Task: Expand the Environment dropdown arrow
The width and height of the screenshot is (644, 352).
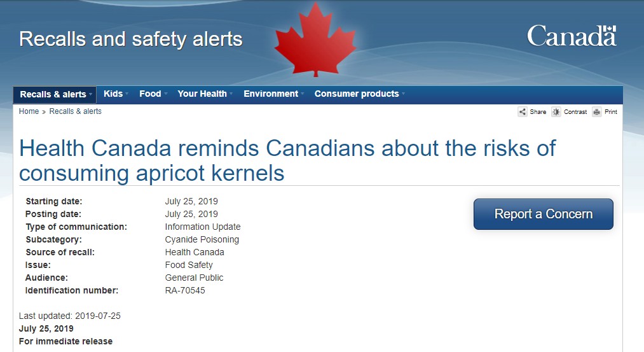Action: pos(303,94)
